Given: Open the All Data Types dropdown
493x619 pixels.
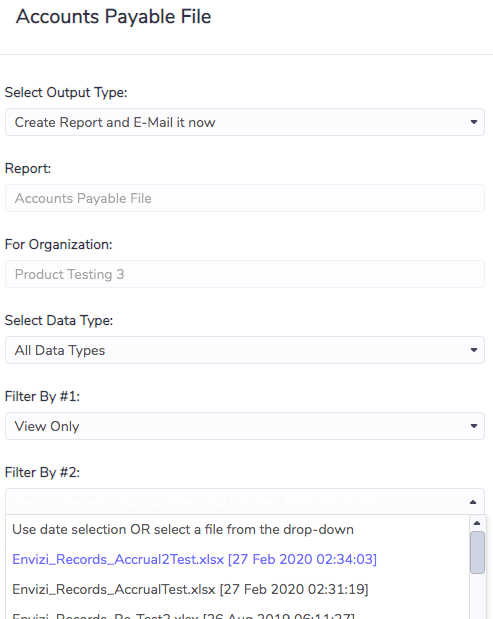Looking at the screenshot, I should coord(245,350).
